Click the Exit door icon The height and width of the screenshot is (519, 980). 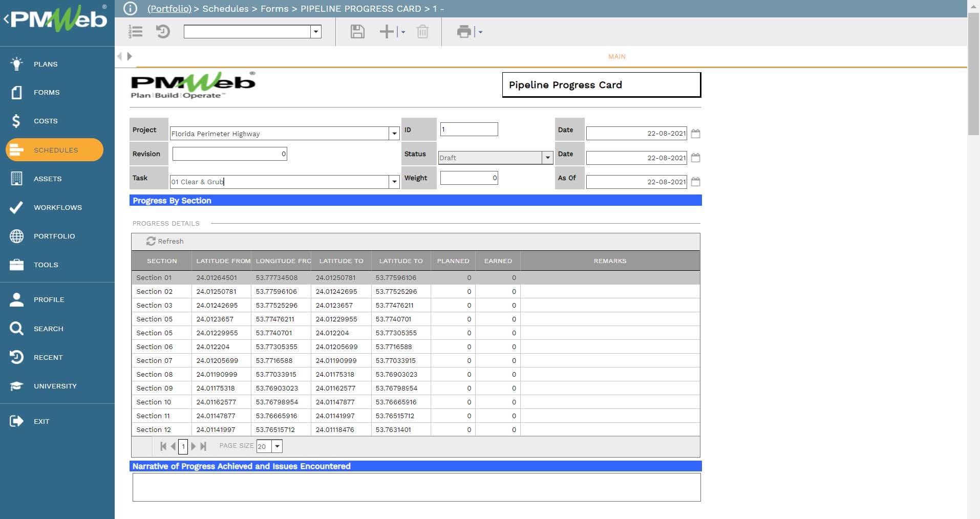16,421
